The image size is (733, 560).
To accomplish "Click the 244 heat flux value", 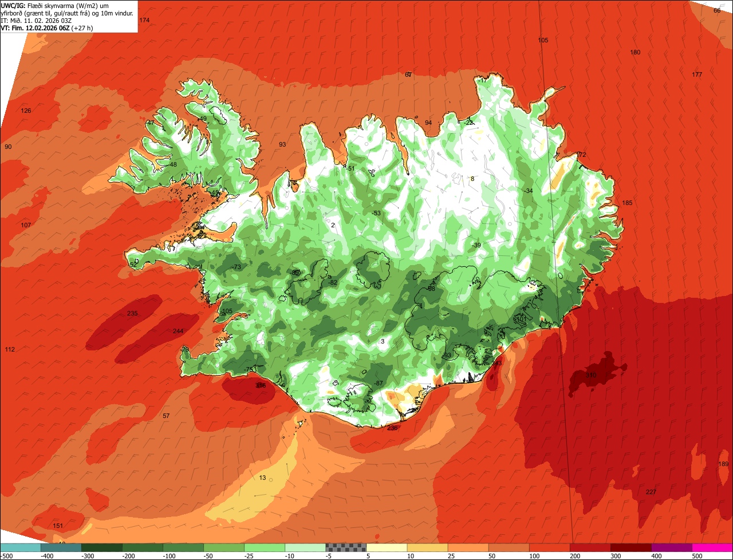I will point(178,331).
